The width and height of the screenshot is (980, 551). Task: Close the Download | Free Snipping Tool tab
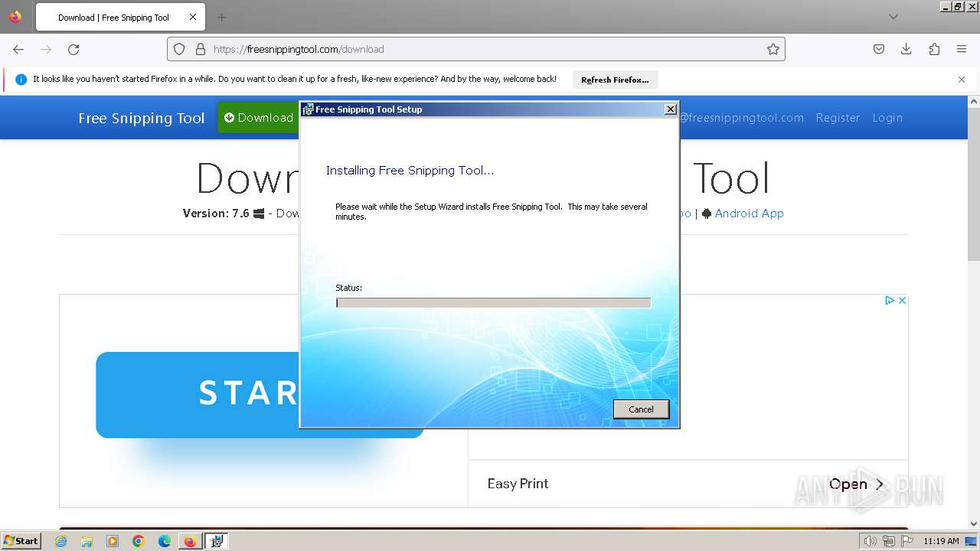pyautogui.click(x=192, y=17)
